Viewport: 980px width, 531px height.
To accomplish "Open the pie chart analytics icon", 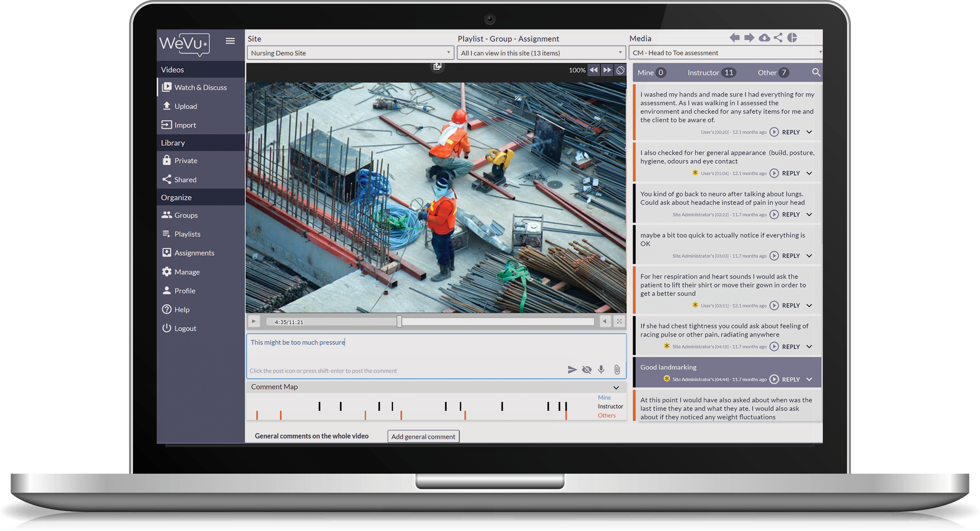I will pyautogui.click(x=792, y=38).
